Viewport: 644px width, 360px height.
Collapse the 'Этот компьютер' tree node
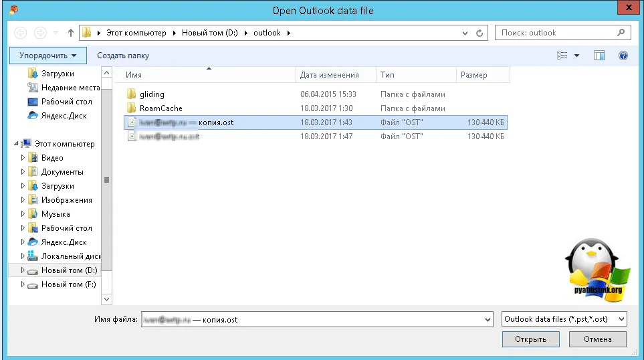pos(16,143)
